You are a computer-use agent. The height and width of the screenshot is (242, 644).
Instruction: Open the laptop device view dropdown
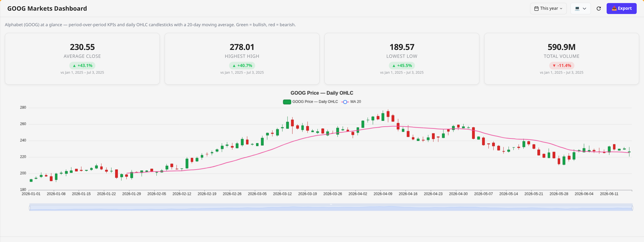click(580, 9)
